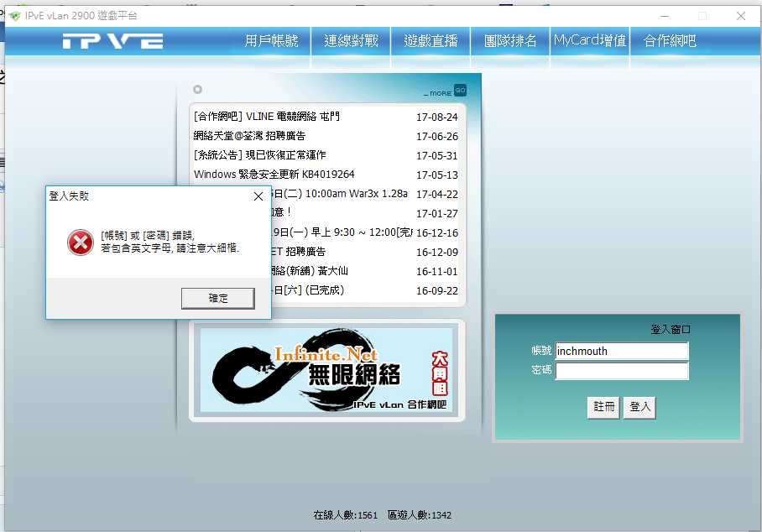Click the 註冊 register button
The image size is (762, 532).
pyautogui.click(x=603, y=407)
